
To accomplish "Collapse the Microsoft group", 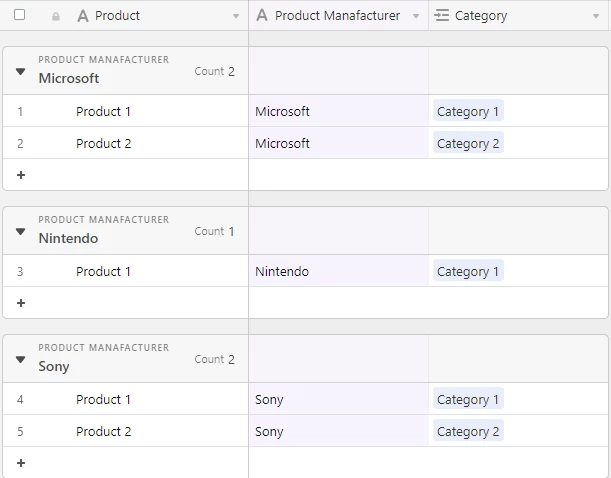I will [x=20, y=71].
